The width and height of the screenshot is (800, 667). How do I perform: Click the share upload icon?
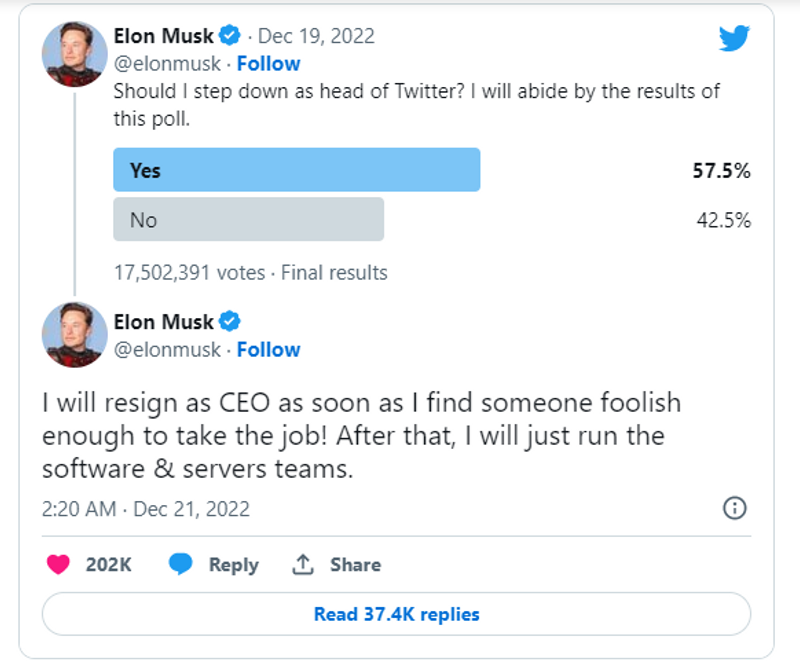click(x=303, y=564)
